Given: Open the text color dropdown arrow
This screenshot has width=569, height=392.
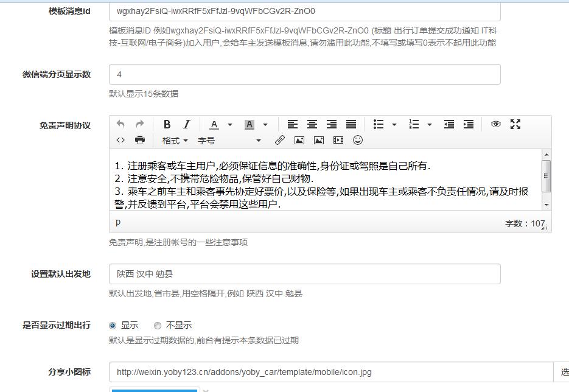Looking at the screenshot, I should pos(229,125).
